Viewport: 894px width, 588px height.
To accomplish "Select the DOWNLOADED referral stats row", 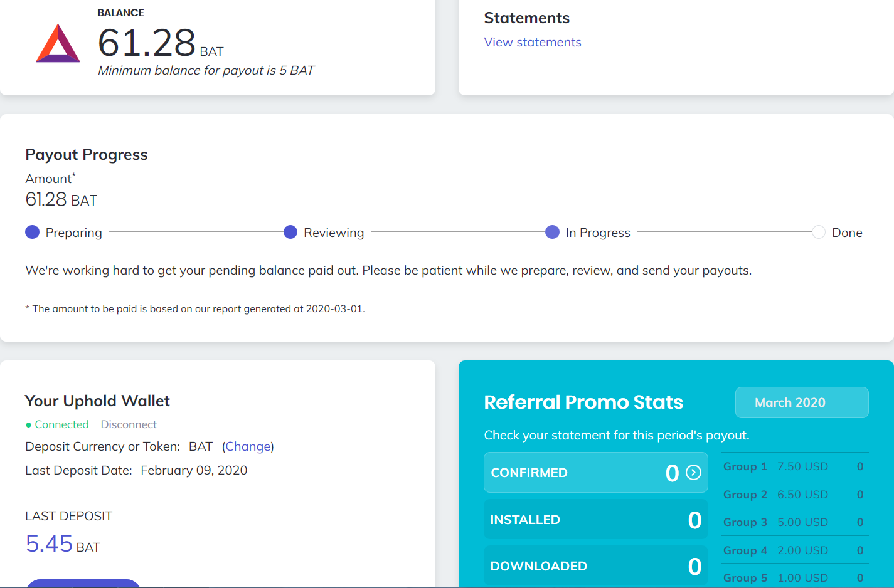I will click(x=595, y=566).
